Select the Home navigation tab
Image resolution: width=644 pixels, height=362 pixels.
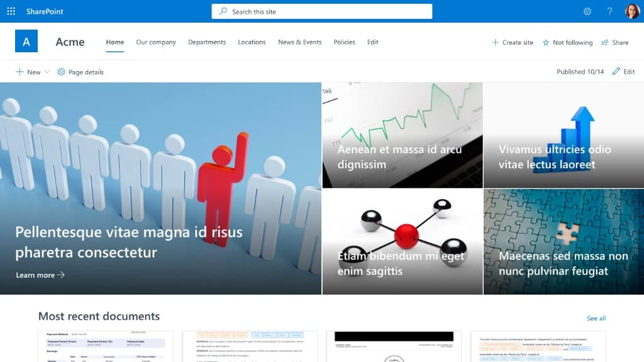tap(115, 42)
